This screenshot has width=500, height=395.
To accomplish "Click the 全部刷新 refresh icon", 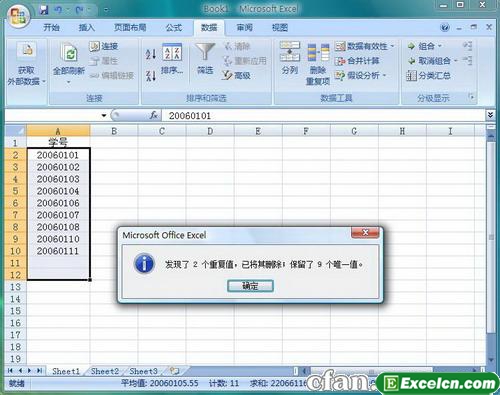I will click(x=69, y=52).
